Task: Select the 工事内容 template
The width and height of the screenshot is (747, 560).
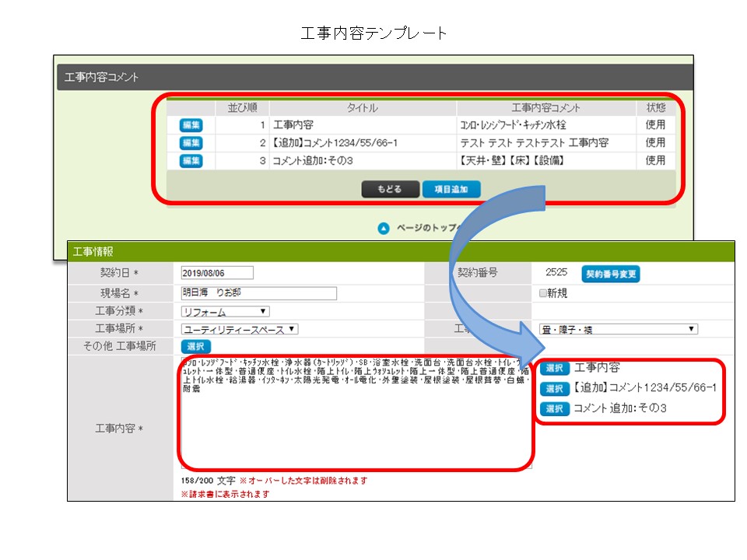Action: point(554,368)
